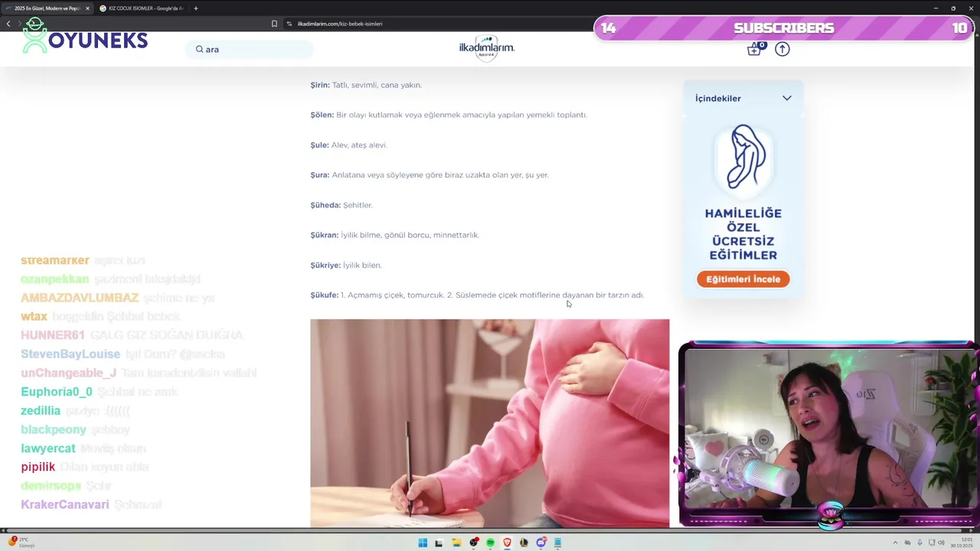
Task: Select the name 'Şükriye' in the list
Action: click(x=325, y=265)
